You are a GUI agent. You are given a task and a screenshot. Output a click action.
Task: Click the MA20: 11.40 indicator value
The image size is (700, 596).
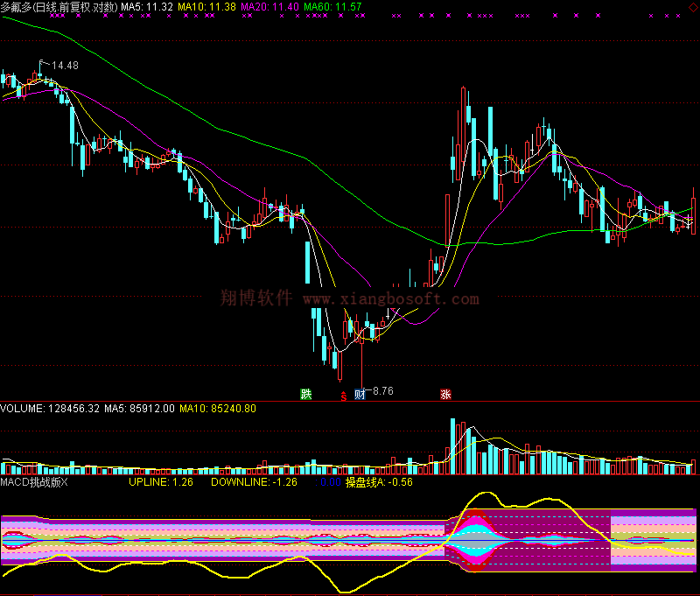pyautogui.click(x=269, y=7)
